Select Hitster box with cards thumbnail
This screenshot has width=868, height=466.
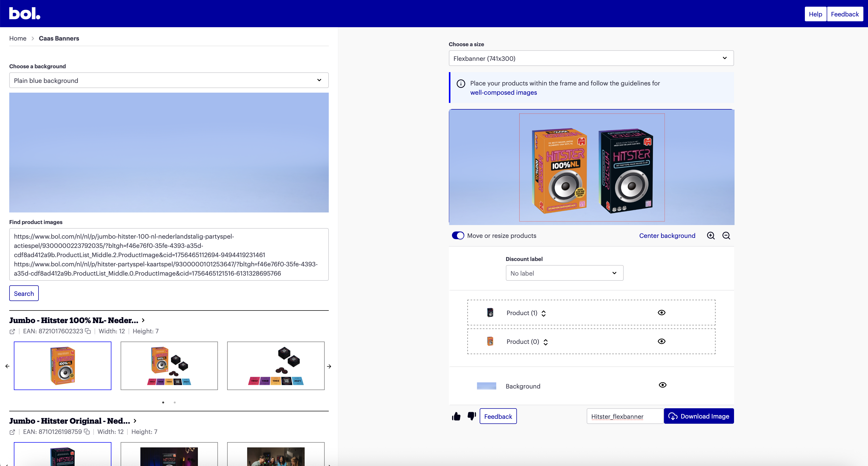click(169, 366)
